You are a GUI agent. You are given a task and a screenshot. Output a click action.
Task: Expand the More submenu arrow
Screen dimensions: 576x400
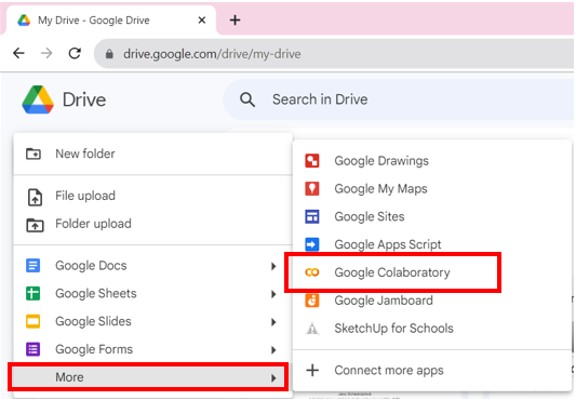coord(273,378)
